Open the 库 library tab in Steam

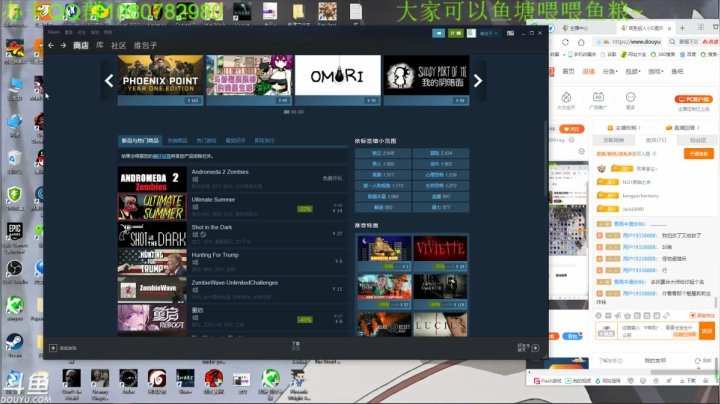point(100,45)
